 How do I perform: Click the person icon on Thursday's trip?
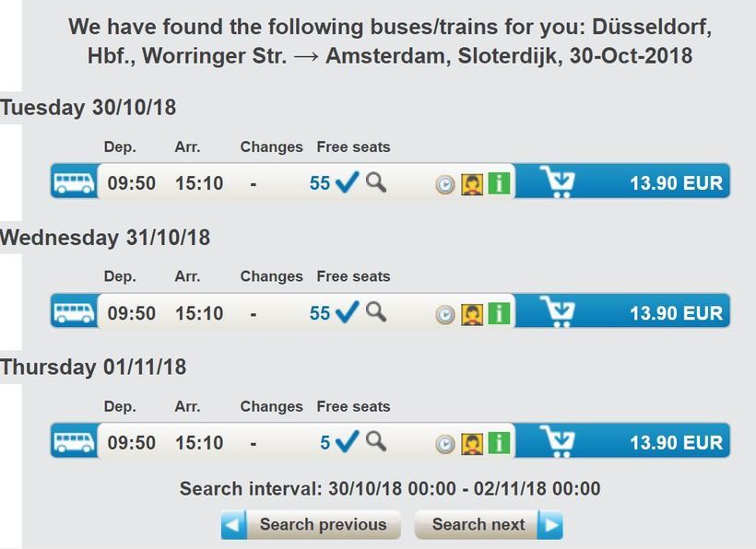coord(472,444)
